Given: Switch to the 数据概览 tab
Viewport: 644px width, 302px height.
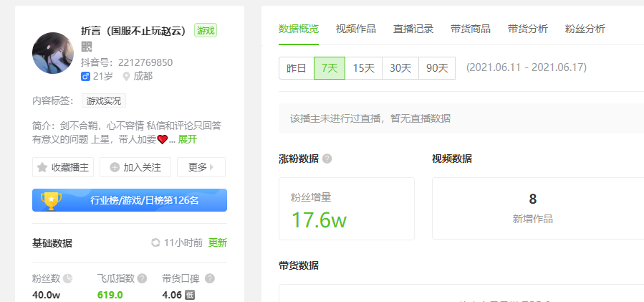Looking at the screenshot, I should (x=299, y=29).
